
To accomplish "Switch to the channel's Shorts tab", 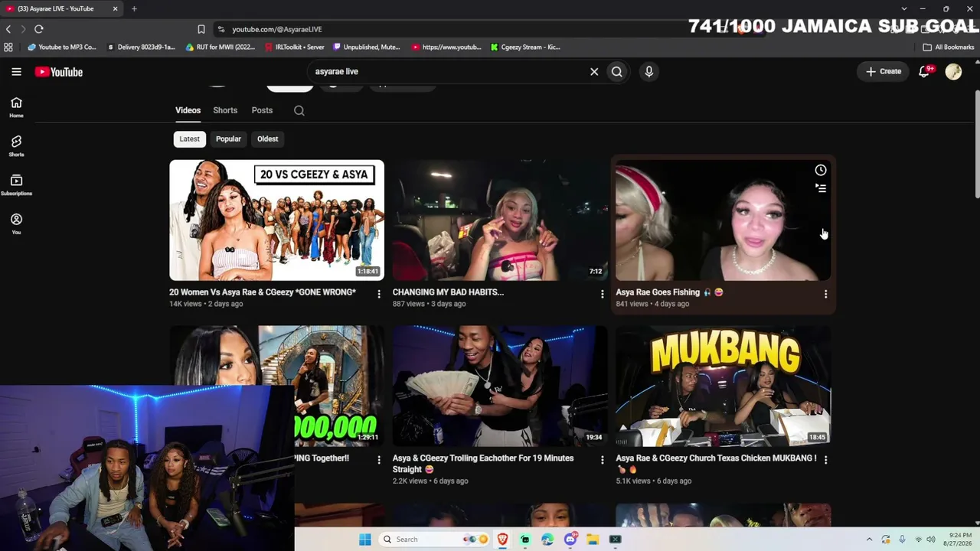I will 225,110.
